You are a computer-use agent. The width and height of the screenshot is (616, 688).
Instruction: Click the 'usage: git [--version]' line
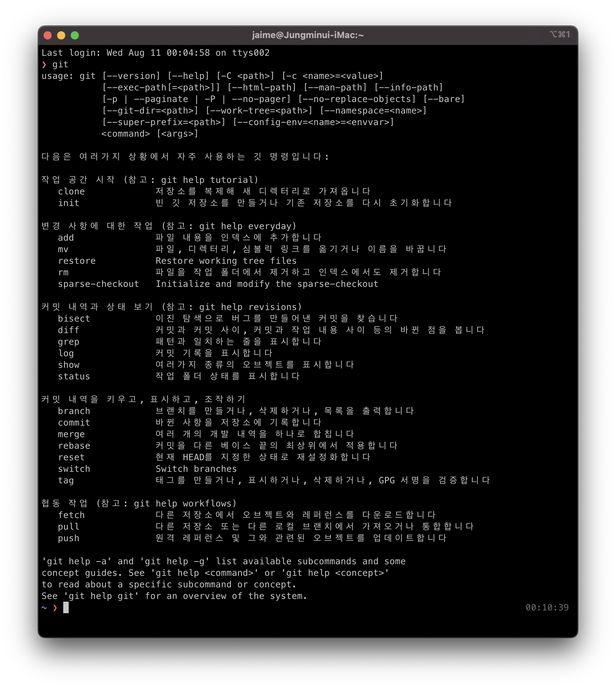click(212, 76)
